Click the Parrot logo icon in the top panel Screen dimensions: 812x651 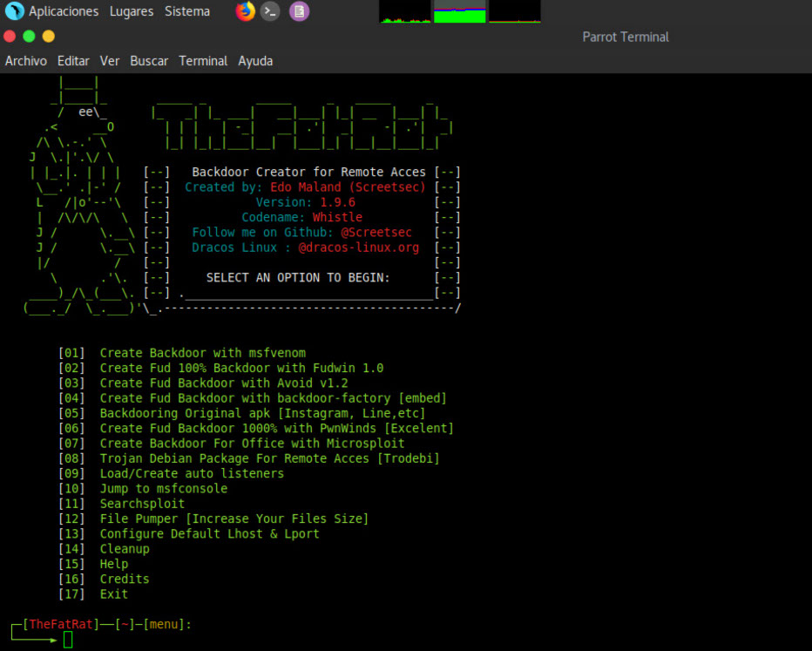pyautogui.click(x=15, y=10)
